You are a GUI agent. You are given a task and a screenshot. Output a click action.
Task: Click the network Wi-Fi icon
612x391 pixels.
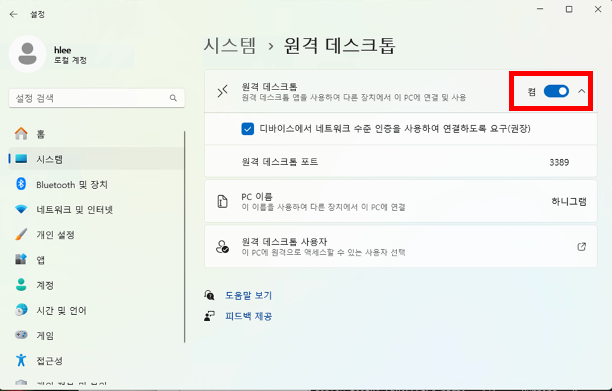[21, 209]
